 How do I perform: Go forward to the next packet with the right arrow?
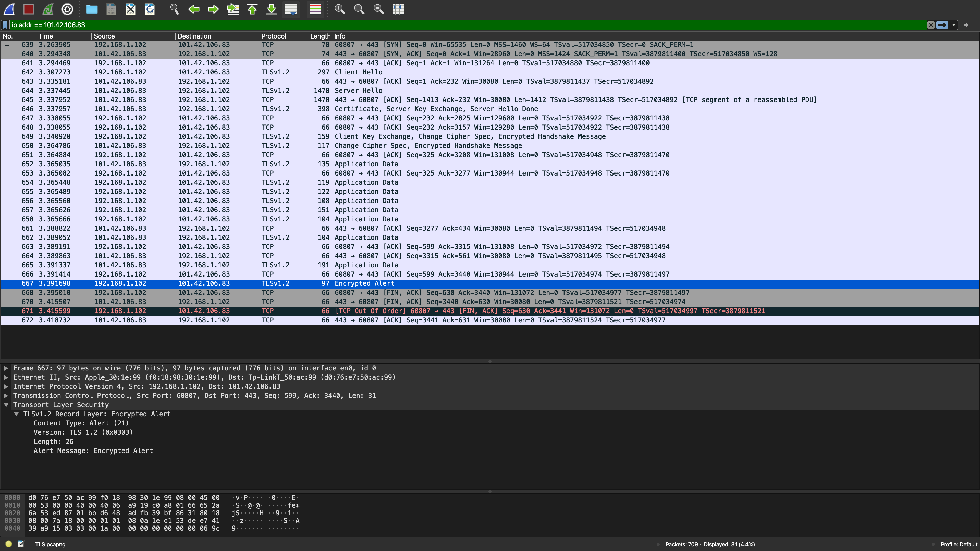(x=213, y=9)
